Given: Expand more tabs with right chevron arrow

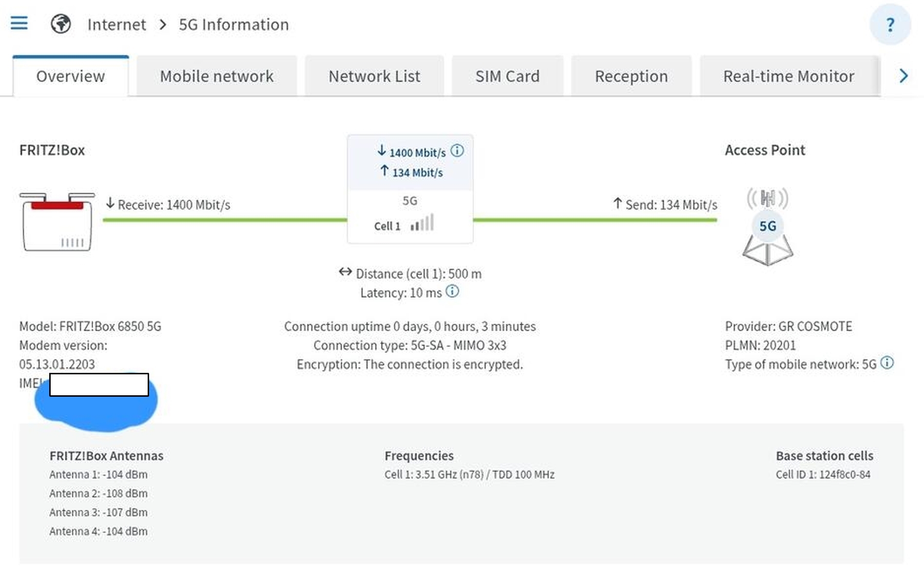Looking at the screenshot, I should pos(904,76).
